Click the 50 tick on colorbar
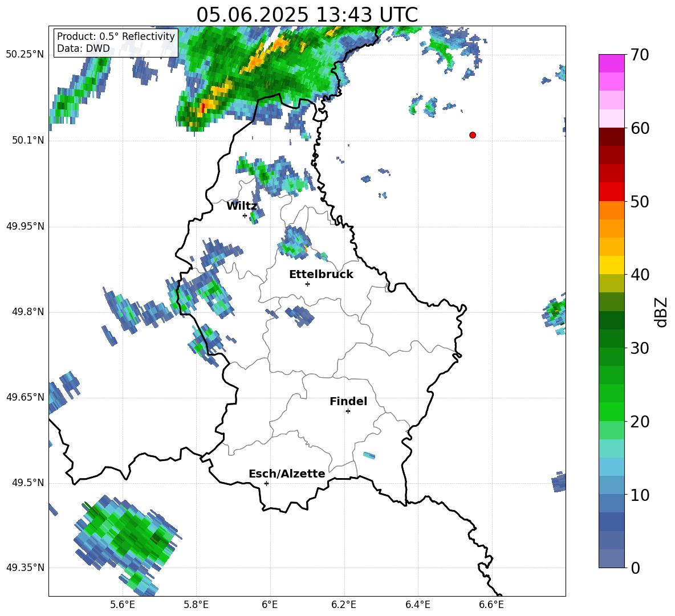The height and width of the screenshot is (616, 675). [640, 201]
